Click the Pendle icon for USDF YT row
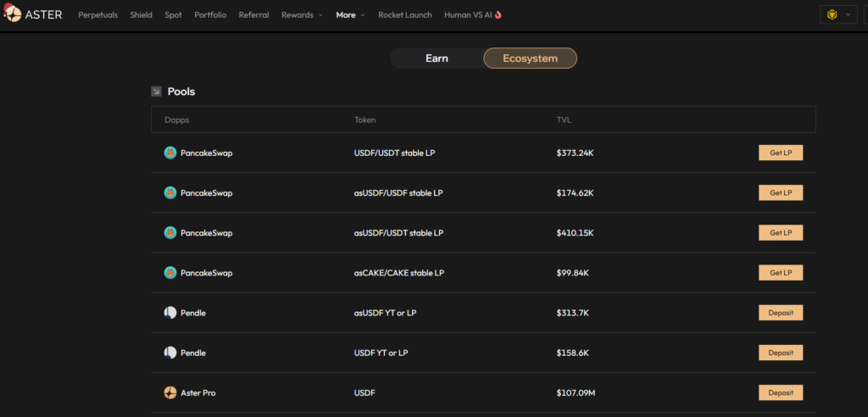Viewport: 868px width, 417px height. click(170, 353)
